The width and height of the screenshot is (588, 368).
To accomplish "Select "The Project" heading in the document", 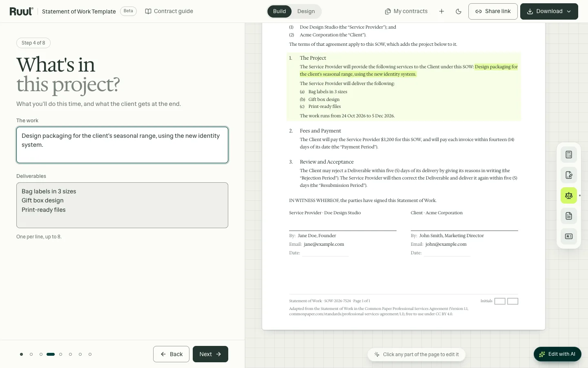I will [313, 58].
